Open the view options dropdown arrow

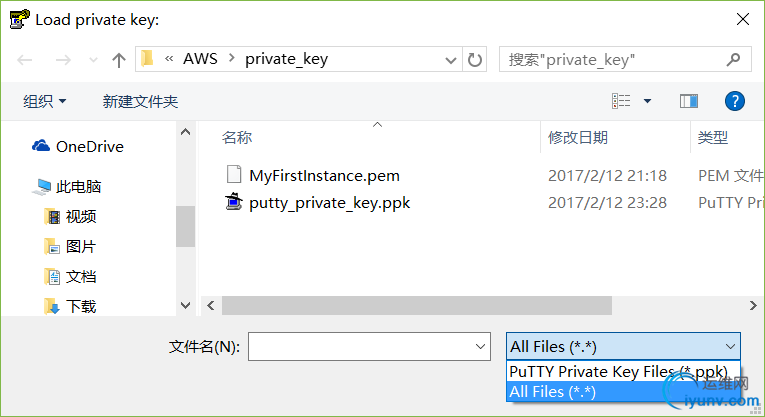[x=647, y=101]
